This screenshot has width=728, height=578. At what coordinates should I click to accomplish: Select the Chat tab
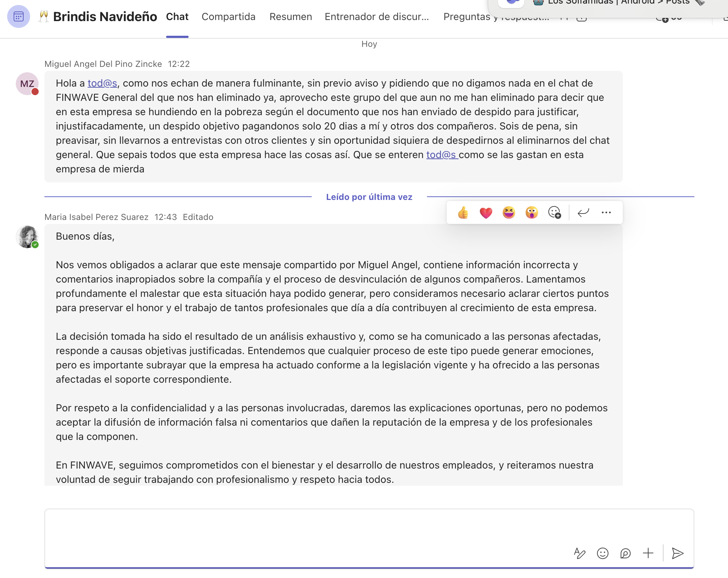pos(177,17)
